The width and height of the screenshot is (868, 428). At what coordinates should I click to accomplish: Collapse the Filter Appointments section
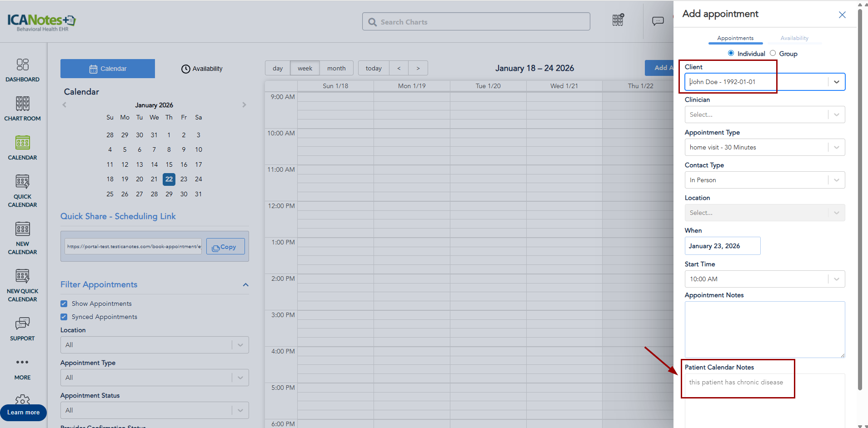click(x=245, y=285)
